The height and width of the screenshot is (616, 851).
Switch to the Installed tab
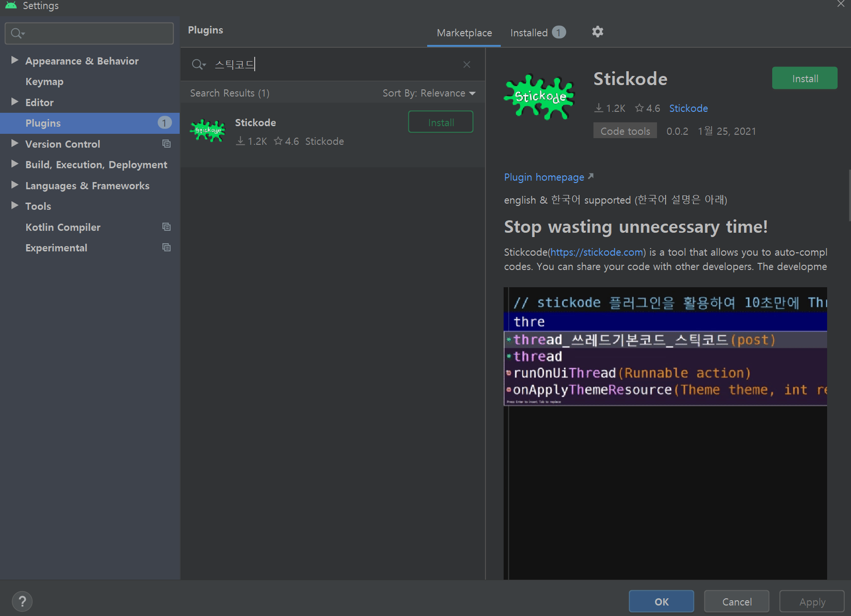point(538,33)
